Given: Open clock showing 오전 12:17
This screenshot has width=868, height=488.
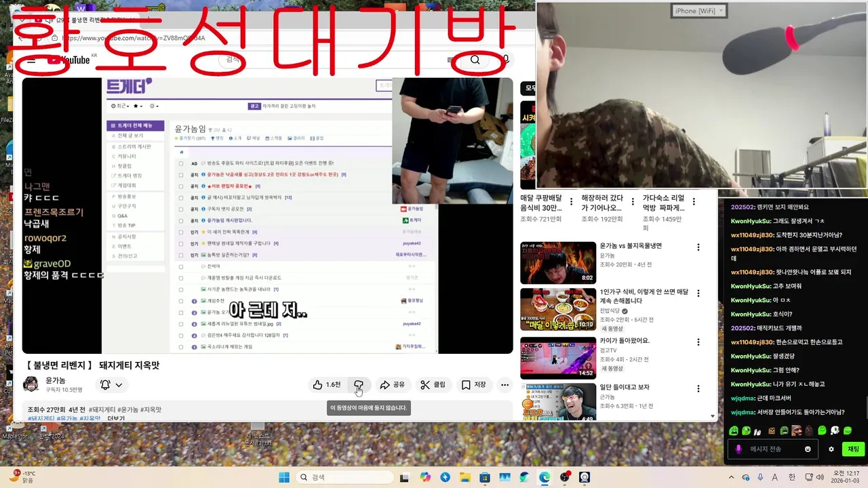Looking at the screenshot, I should 846,477.
